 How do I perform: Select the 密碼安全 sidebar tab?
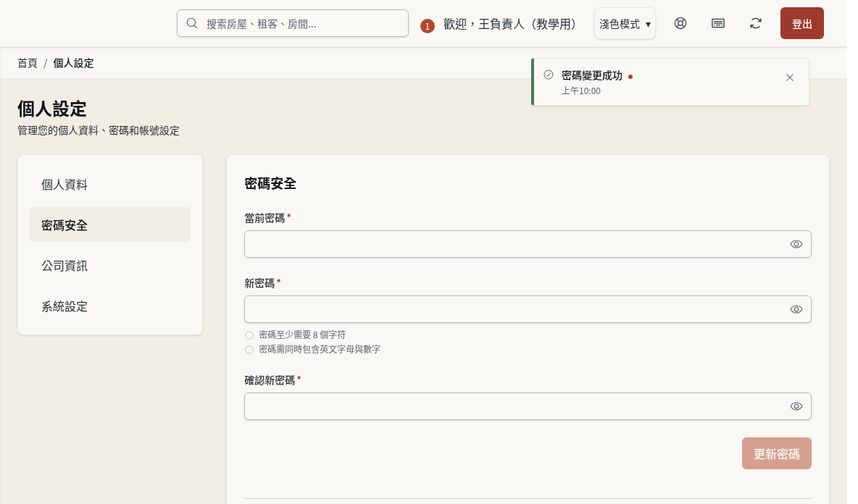pos(110,224)
